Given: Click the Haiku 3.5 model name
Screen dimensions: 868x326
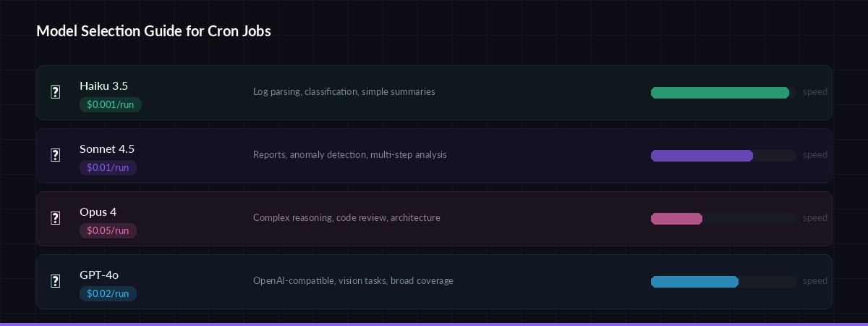Looking at the screenshot, I should [103, 85].
